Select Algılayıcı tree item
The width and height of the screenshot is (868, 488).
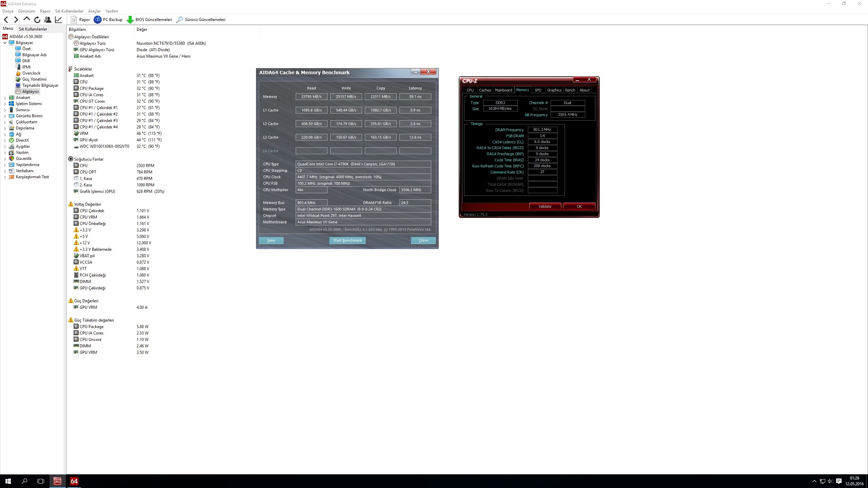pyautogui.click(x=31, y=91)
